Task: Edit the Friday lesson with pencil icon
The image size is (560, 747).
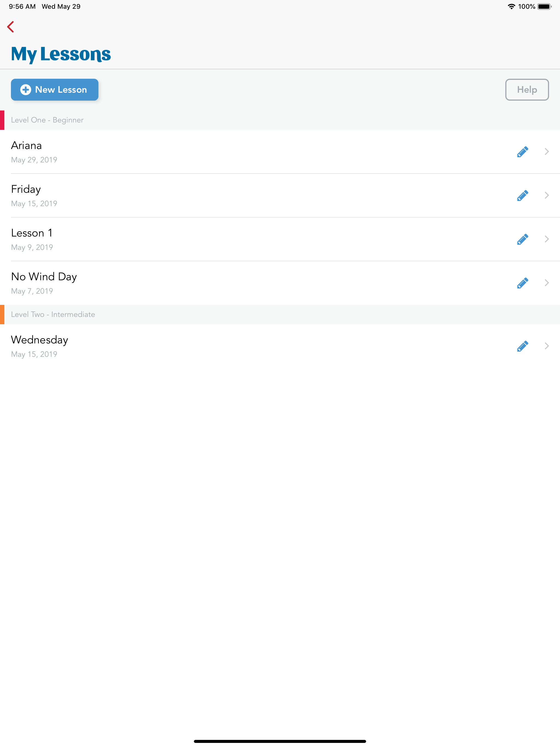Action: (523, 195)
